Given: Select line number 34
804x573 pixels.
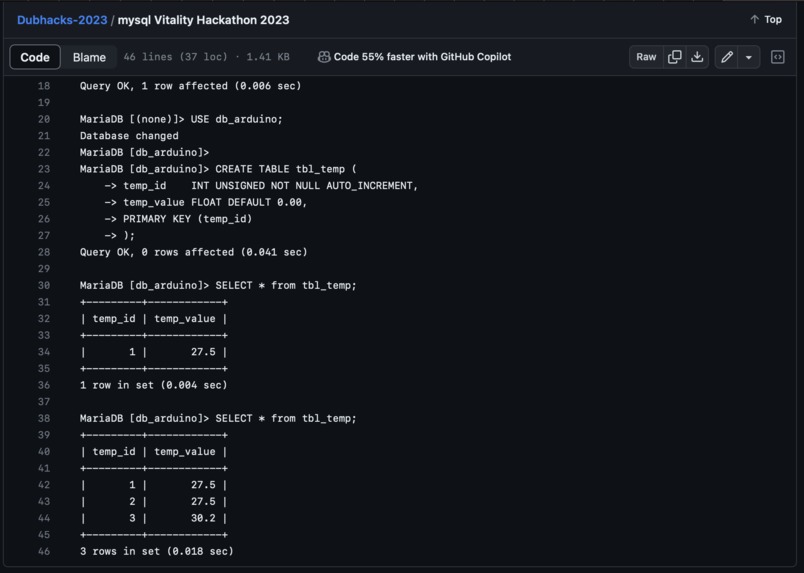Looking at the screenshot, I should tap(44, 352).
